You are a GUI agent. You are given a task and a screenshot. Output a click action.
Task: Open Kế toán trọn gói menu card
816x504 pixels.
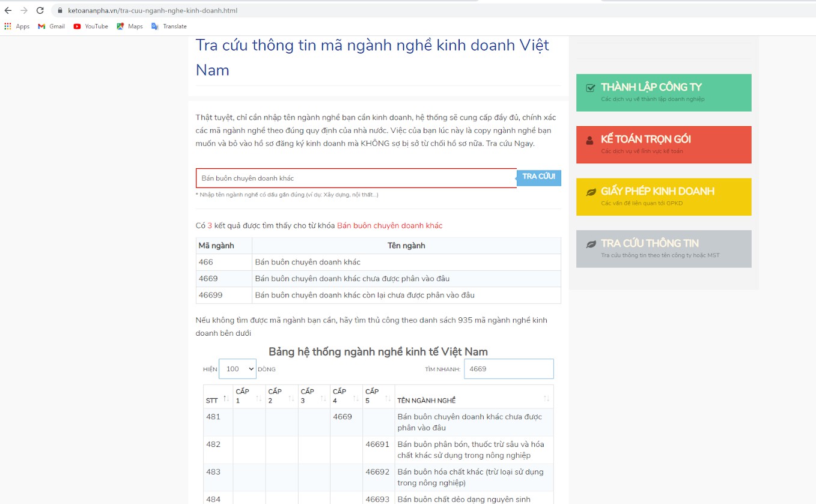tap(663, 145)
